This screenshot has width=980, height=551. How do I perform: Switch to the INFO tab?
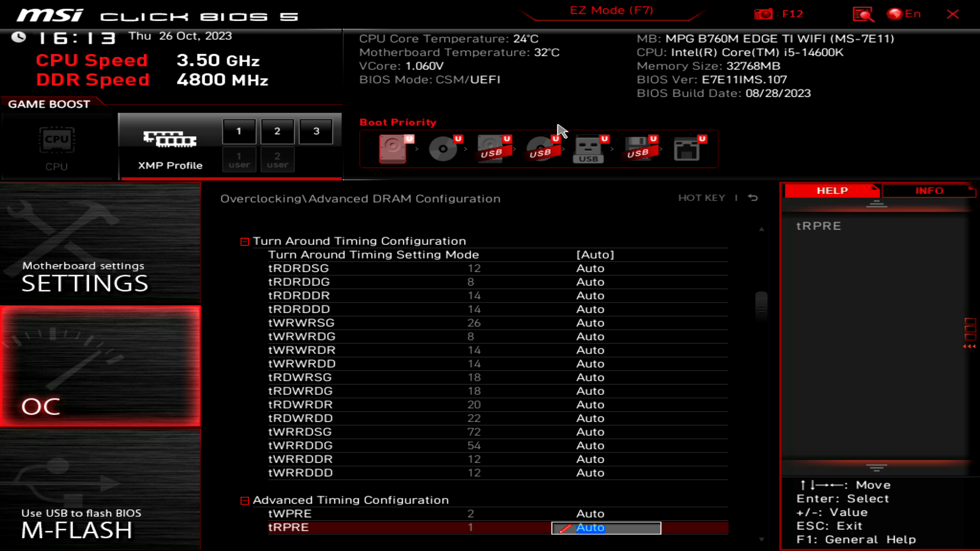click(928, 190)
